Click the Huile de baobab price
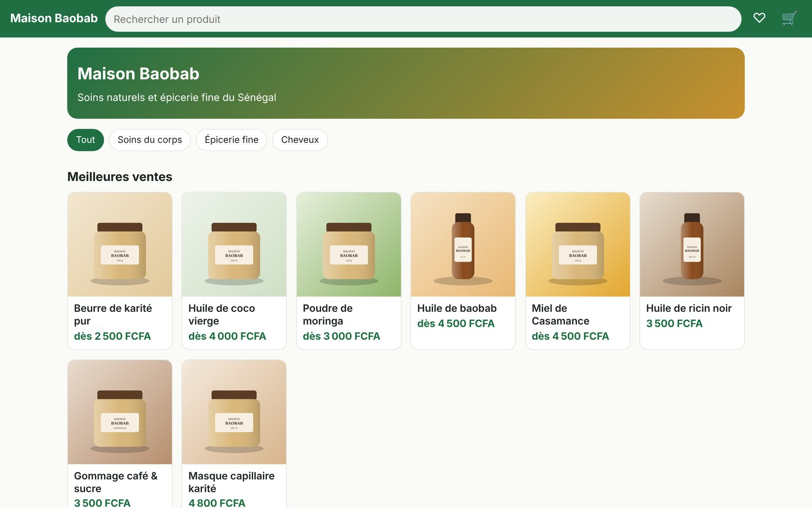812x508 pixels. (x=456, y=324)
